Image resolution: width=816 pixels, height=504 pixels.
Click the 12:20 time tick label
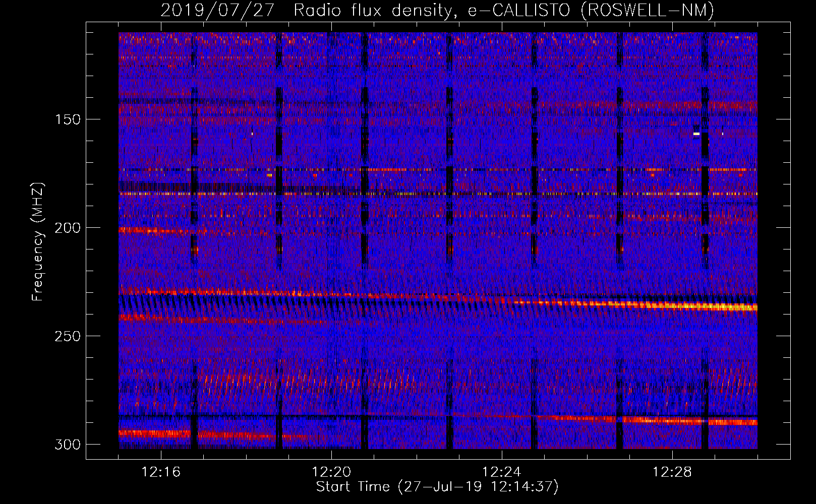(x=331, y=472)
